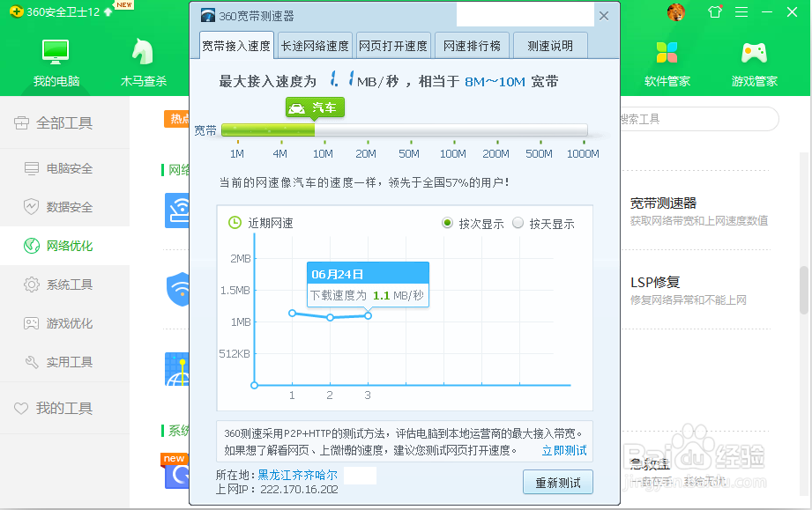Click the upgrade arrow next to 360安全卫士12

pos(108,11)
